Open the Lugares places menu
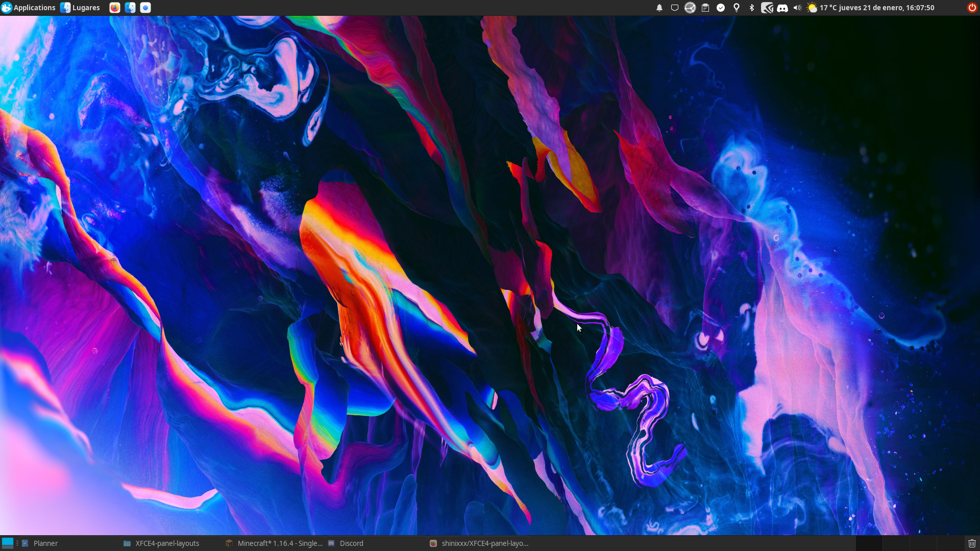 tap(81, 8)
